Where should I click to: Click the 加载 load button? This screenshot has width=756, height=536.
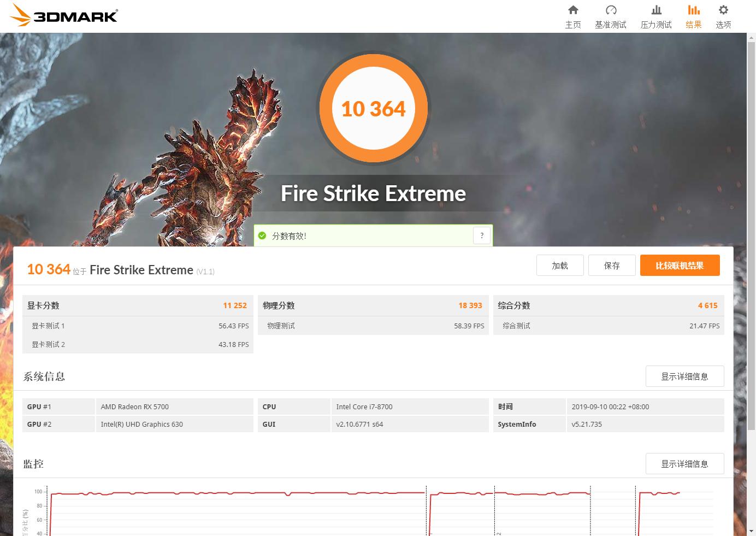coord(560,265)
